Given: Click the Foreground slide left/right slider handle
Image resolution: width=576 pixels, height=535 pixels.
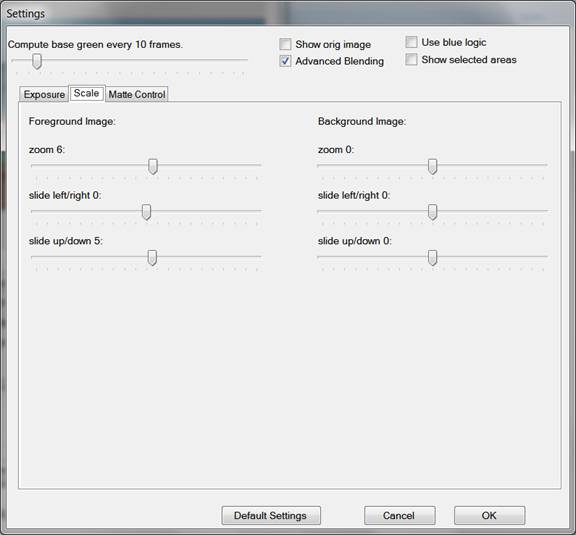Looking at the screenshot, I should 146,212.
